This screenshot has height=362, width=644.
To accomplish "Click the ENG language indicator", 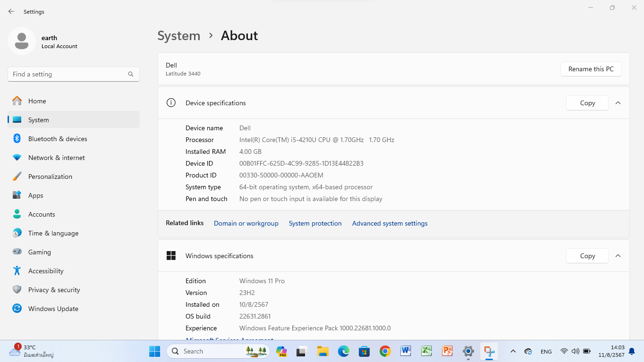I will [x=546, y=352].
